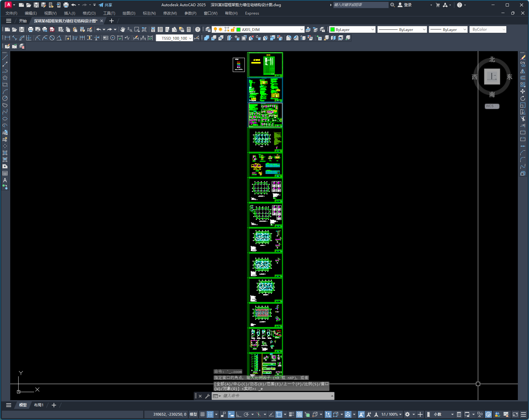Image resolution: width=529 pixels, height=420 pixels.
Task: Open the 标注(N) menu
Action: point(149,13)
